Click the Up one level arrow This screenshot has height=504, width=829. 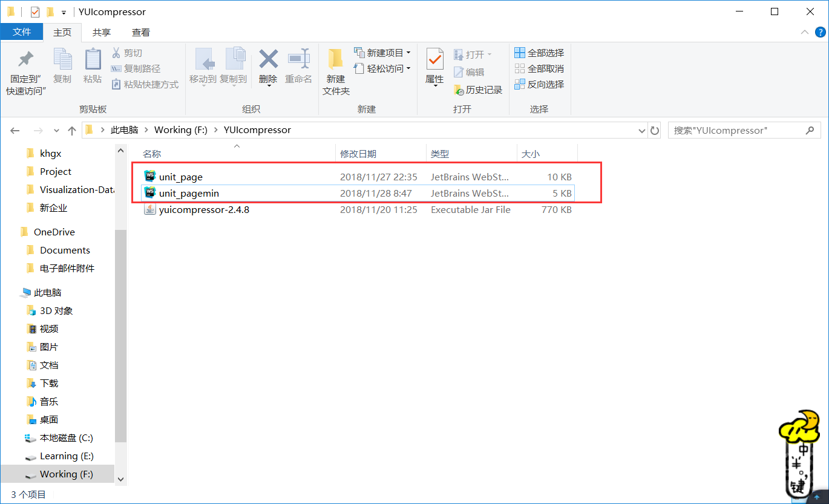tap(72, 130)
